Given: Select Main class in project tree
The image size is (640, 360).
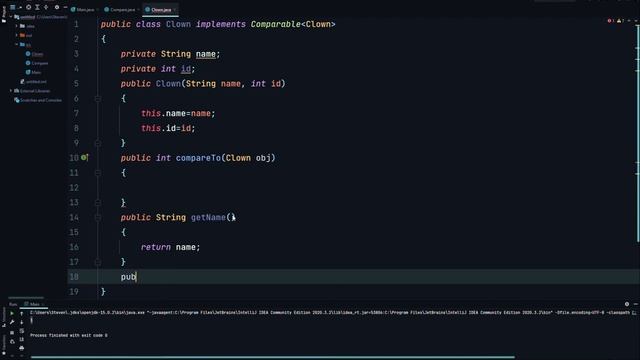Looking at the screenshot, I should tap(33, 72).
